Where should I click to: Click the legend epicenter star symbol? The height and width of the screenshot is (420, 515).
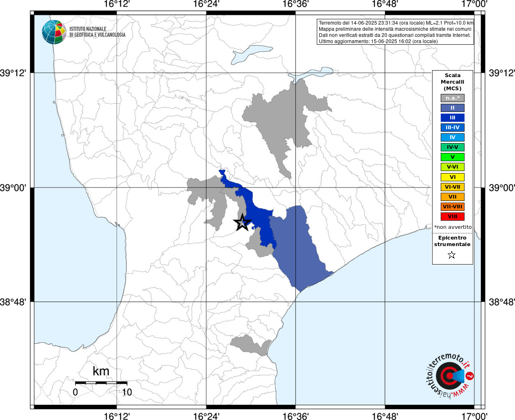[x=452, y=255]
